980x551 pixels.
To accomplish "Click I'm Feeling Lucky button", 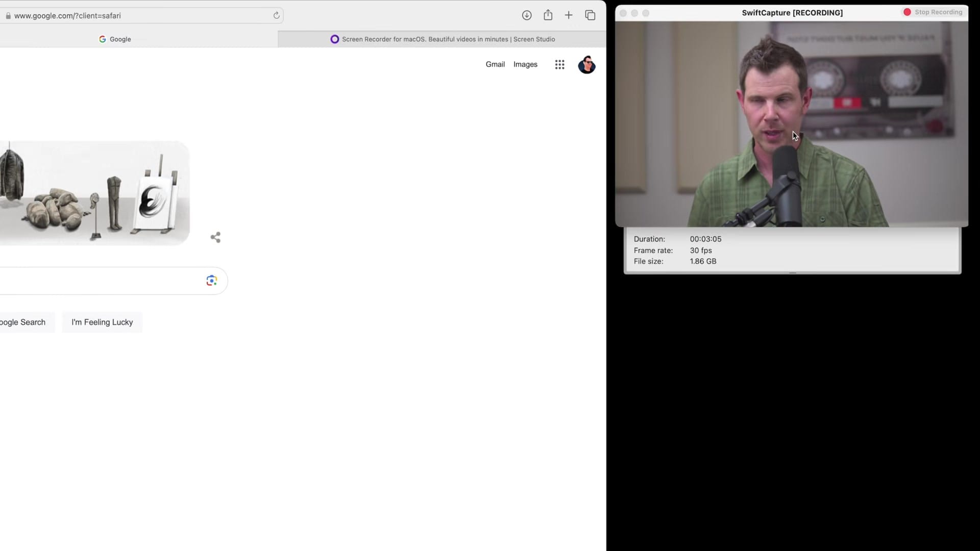I will [102, 322].
